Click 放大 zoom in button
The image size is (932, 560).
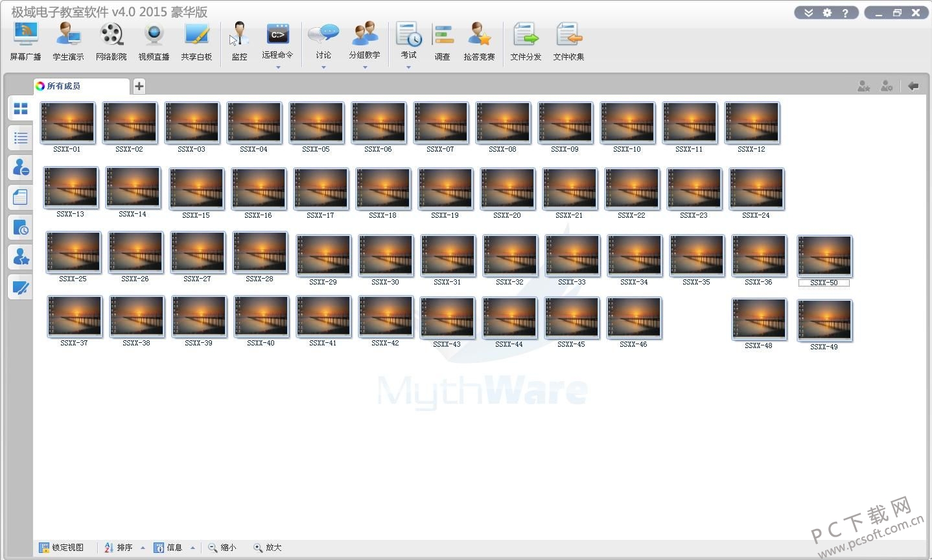(267, 548)
